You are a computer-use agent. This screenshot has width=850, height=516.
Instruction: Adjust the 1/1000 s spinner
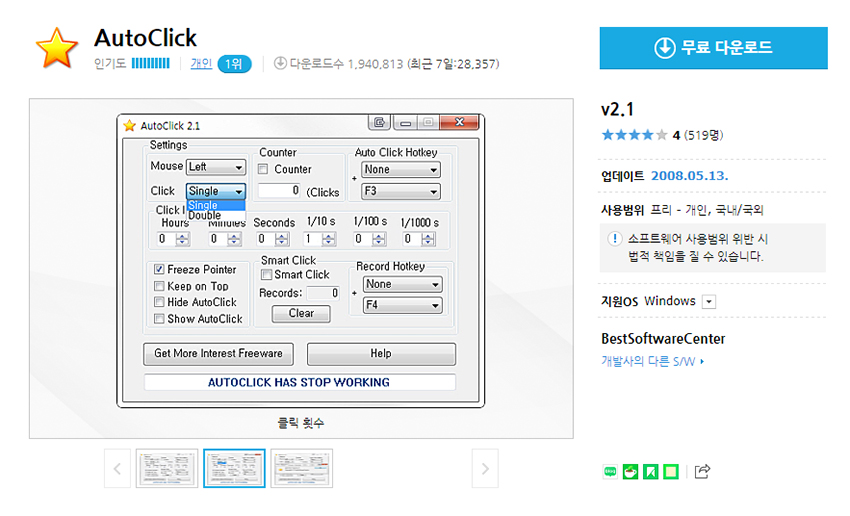click(x=428, y=239)
